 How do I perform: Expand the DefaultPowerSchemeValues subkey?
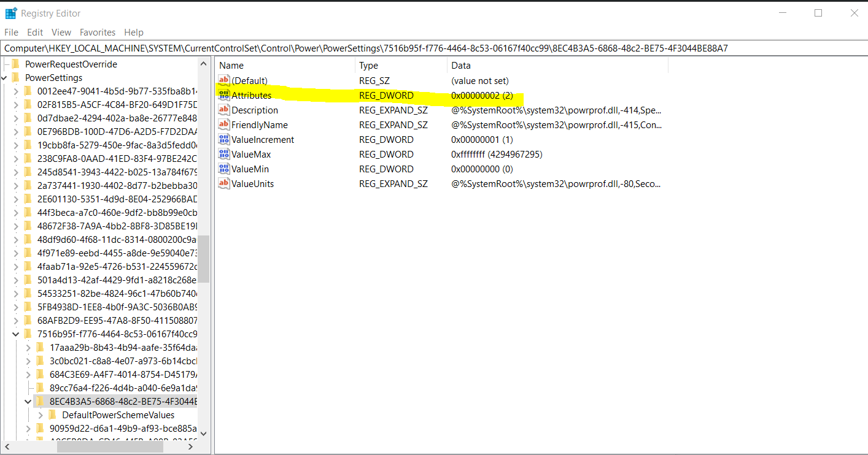[41, 415]
